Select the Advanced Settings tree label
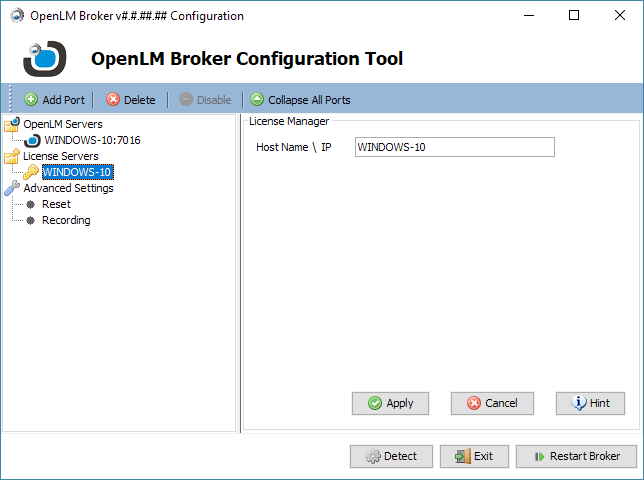 [68, 188]
